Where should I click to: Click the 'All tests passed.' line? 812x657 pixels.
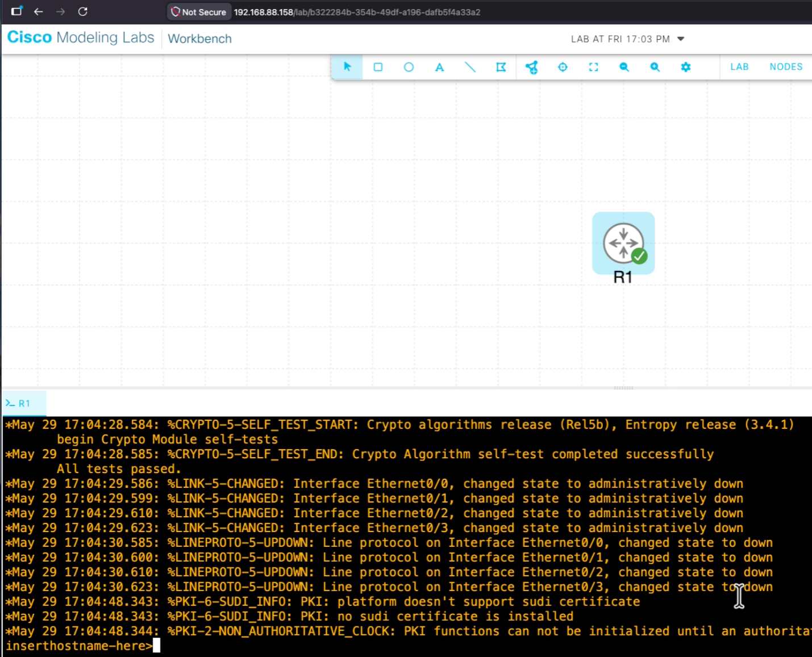coord(119,469)
